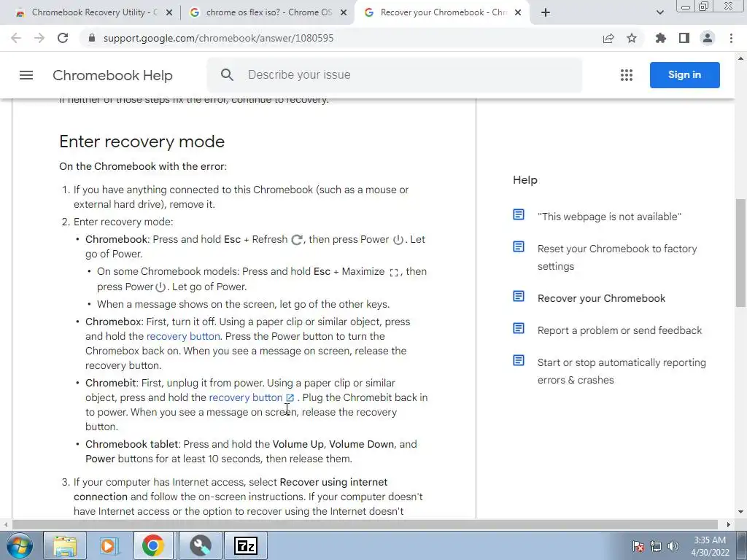Image resolution: width=747 pixels, height=560 pixels.
Task: Close the Recover your Chromebook tab
Action: 518,13
